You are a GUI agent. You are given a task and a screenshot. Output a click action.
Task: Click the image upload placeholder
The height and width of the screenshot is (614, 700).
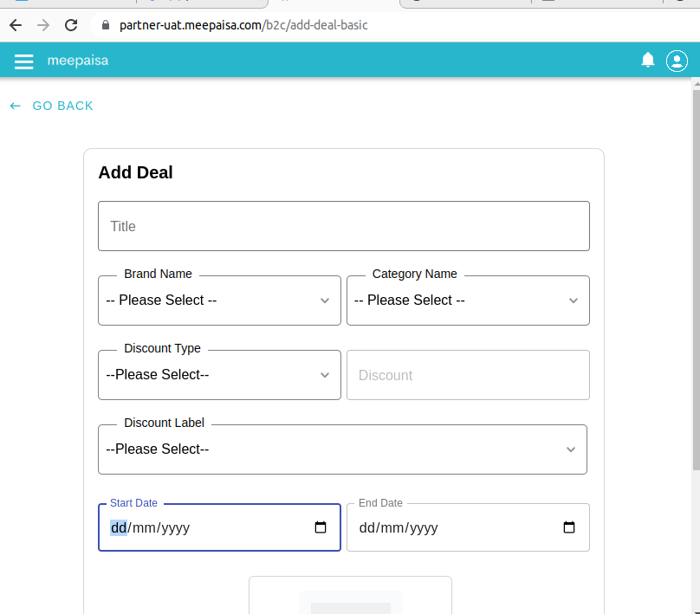click(x=351, y=595)
